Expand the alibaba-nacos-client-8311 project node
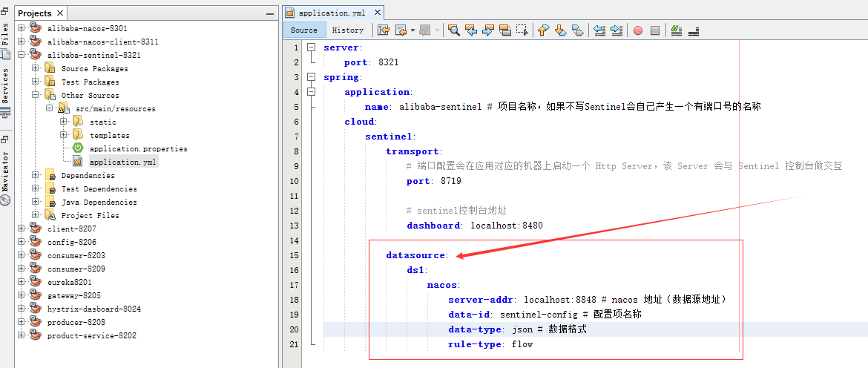 [21, 42]
